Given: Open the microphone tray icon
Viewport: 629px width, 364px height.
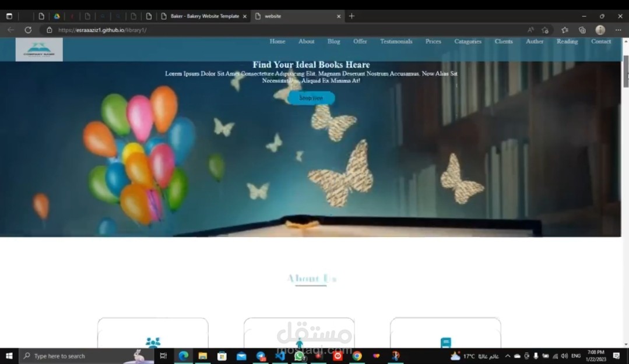Looking at the screenshot, I should click(x=536, y=356).
